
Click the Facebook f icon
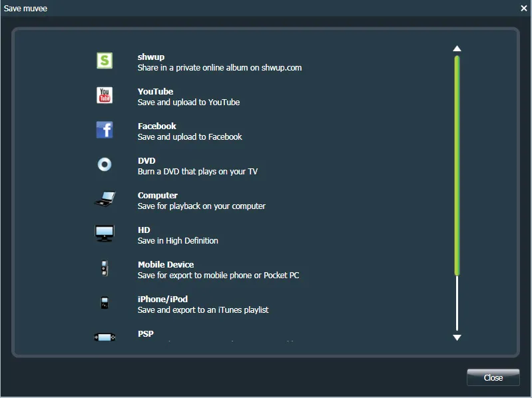pyautogui.click(x=105, y=130)
